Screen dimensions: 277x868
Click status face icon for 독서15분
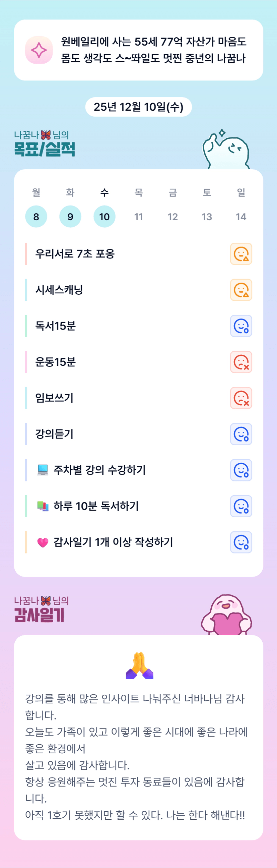click(241, 326)
